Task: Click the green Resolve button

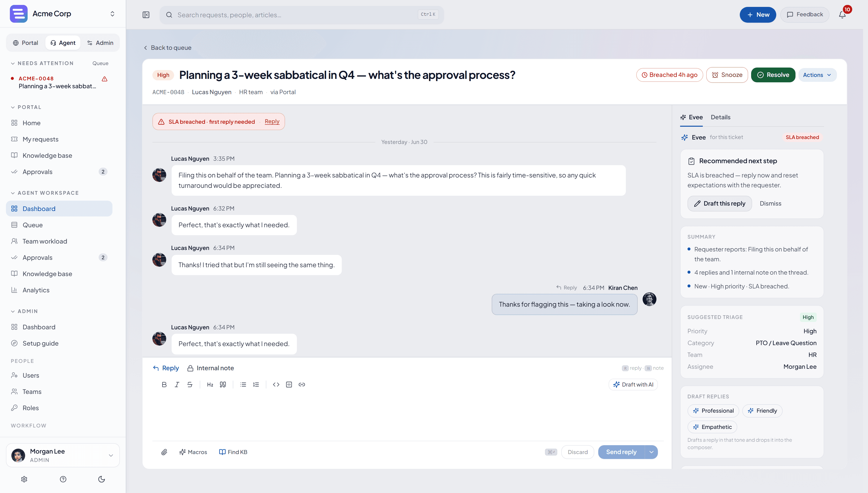Action: pos(773,75)
